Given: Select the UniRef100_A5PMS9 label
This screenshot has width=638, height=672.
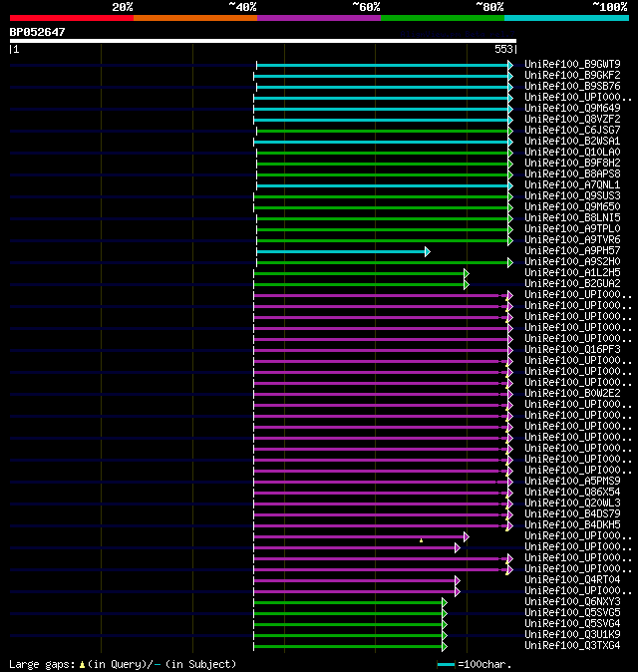Looking at the screenshot, I should (572, 482).
